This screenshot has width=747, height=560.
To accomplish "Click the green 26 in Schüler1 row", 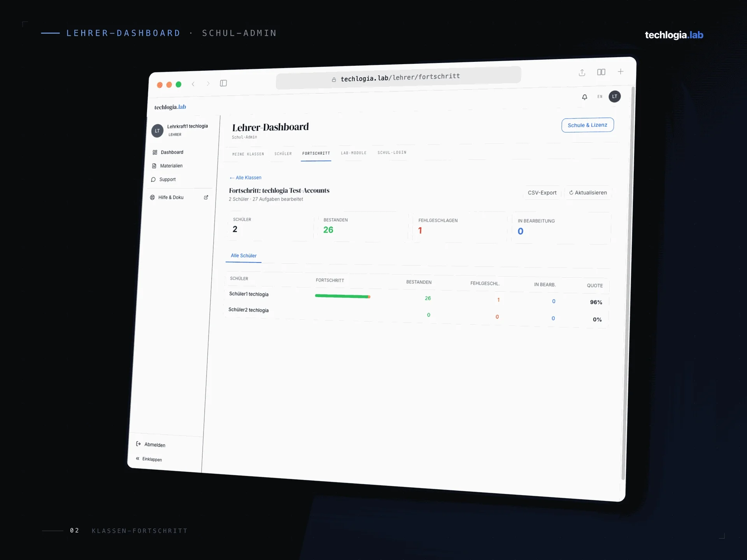I will click(x=428, y=298).
